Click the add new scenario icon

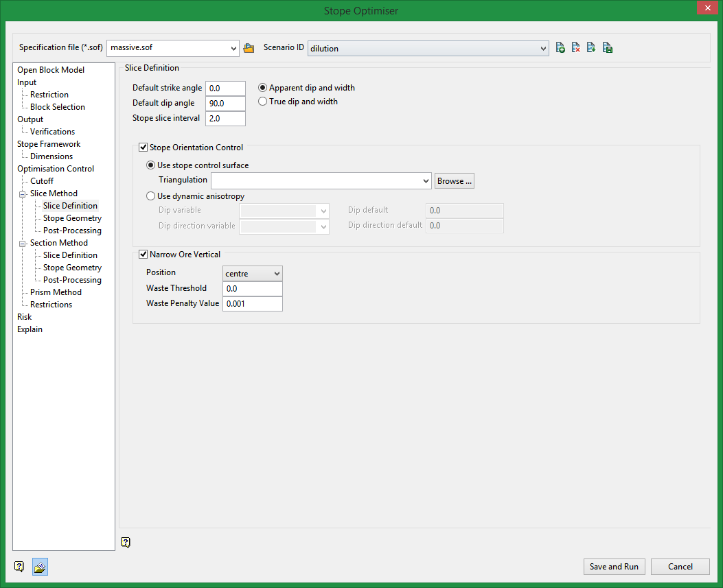click(560, 48)
